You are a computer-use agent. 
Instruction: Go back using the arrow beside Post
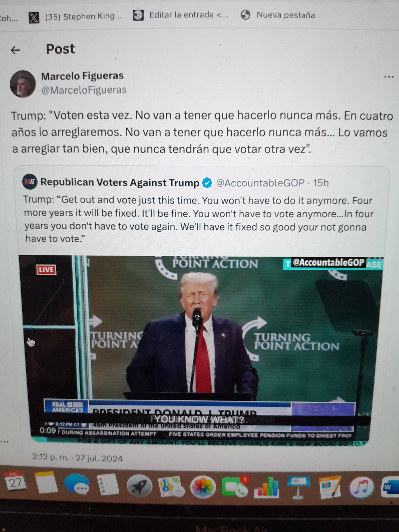(16, 50)
